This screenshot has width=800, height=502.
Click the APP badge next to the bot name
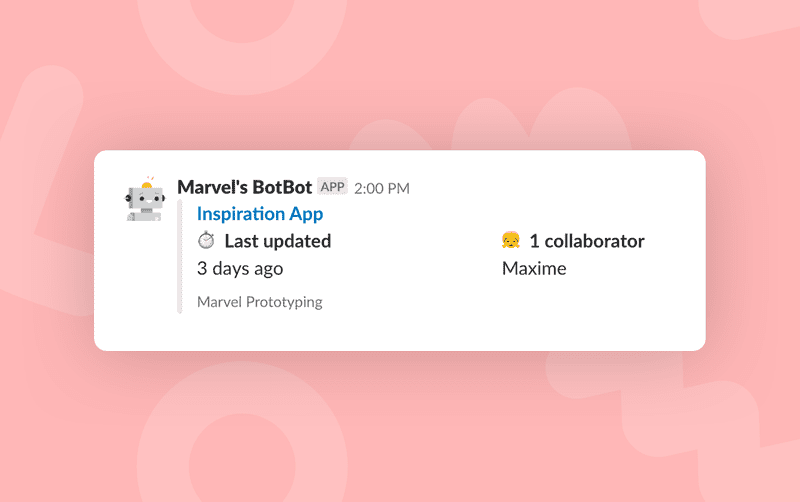pyautogui.click(x=332, y=187)
